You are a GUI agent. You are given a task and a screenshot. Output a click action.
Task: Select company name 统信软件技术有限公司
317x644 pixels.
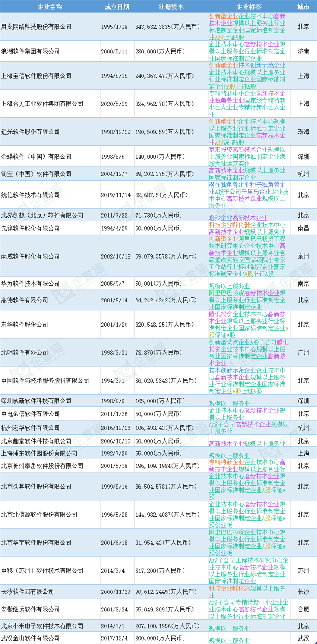point(30,195)
